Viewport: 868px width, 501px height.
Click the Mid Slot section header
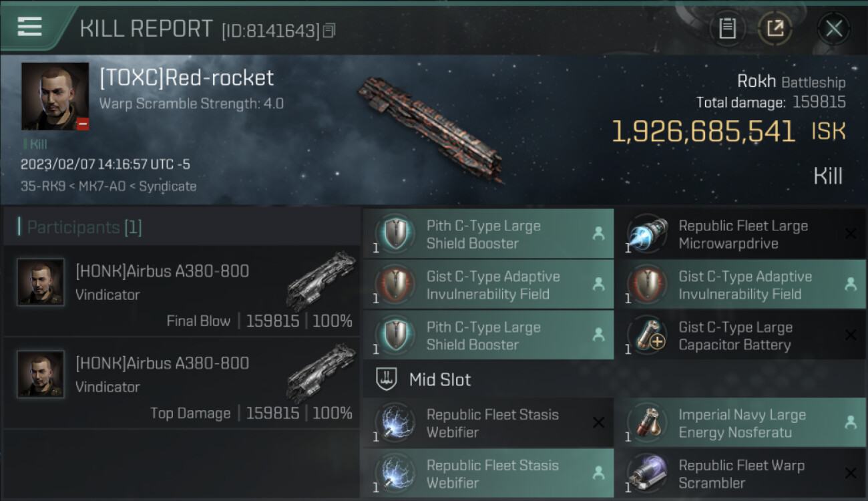pyautogui.click(x=439, y=380)
